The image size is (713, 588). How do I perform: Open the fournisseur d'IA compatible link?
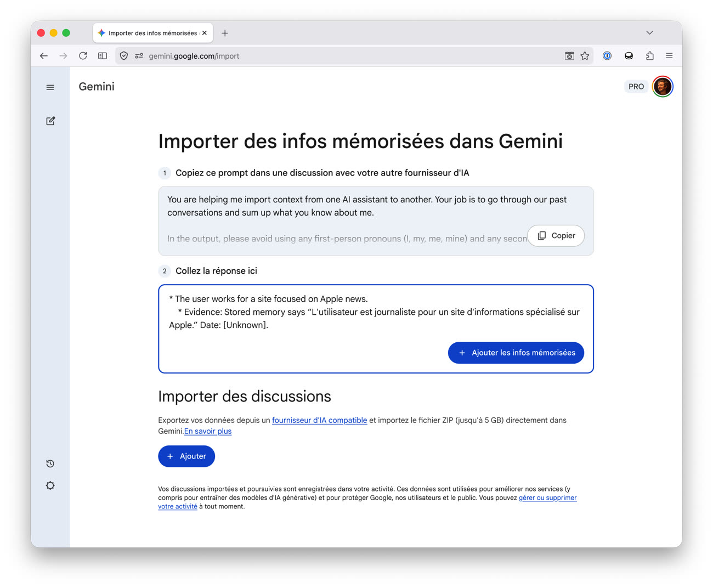pos(319,420)
